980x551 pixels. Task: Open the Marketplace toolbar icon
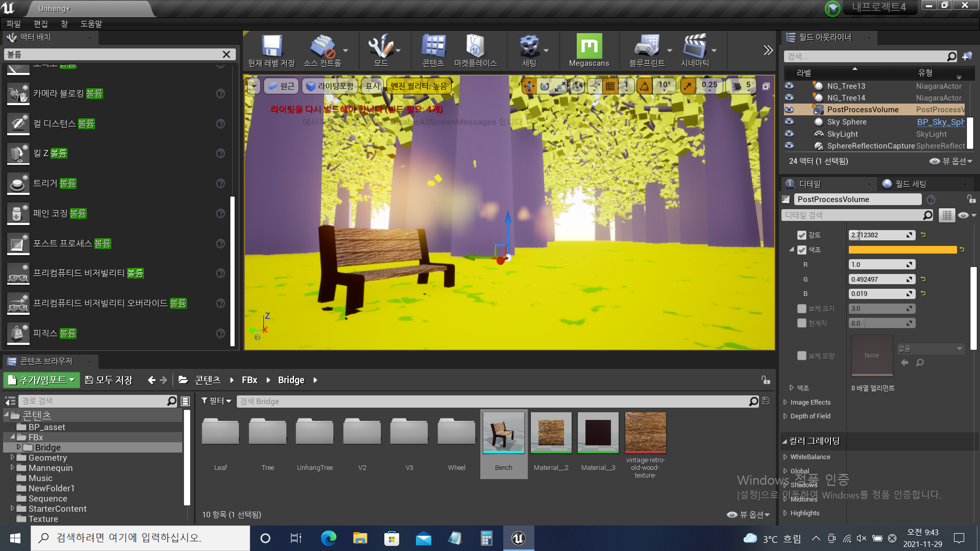pyautogui.click(x=475, y=47)
